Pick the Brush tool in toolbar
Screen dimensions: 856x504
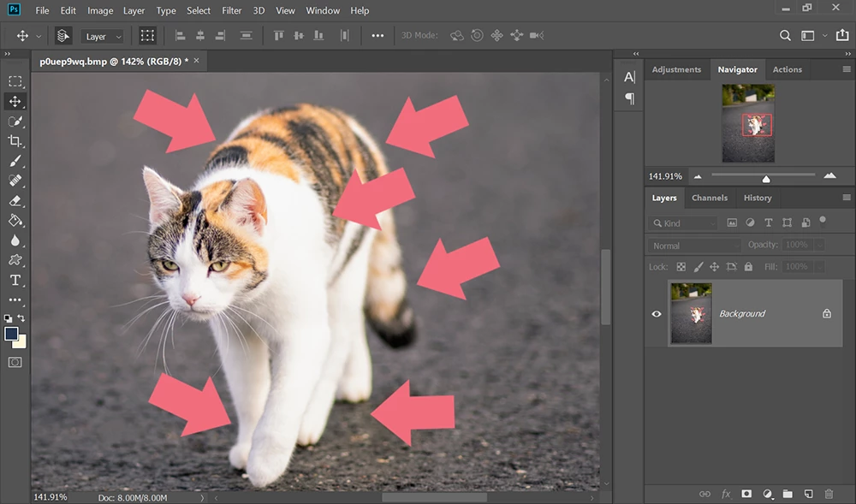pyautogui.click(x=15, y=161)
